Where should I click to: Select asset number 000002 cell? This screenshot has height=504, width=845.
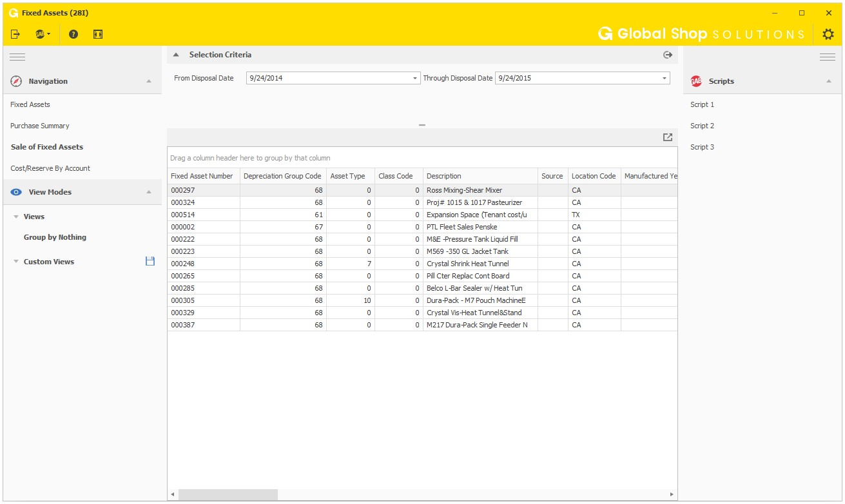pyautogui.click(x=204, y=227)
